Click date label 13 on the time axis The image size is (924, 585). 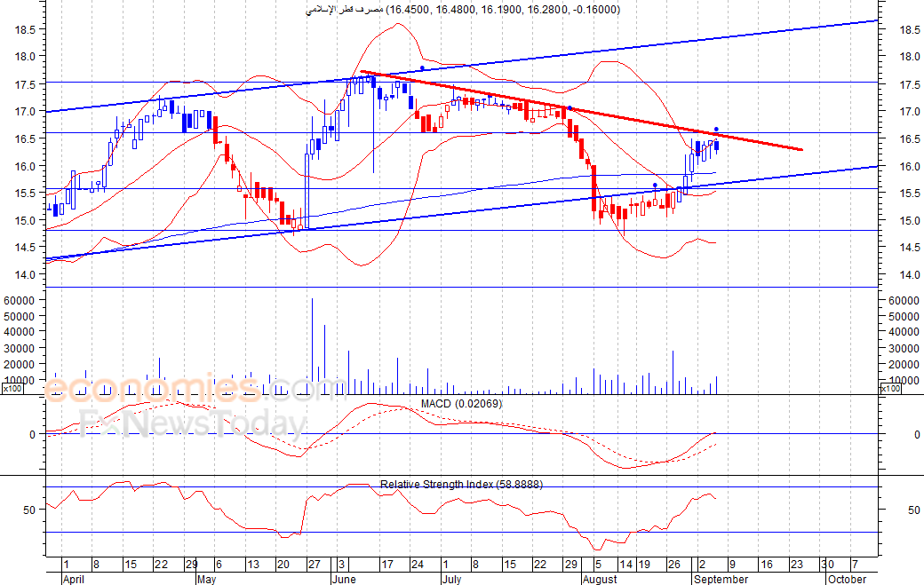tap(253, 565)
